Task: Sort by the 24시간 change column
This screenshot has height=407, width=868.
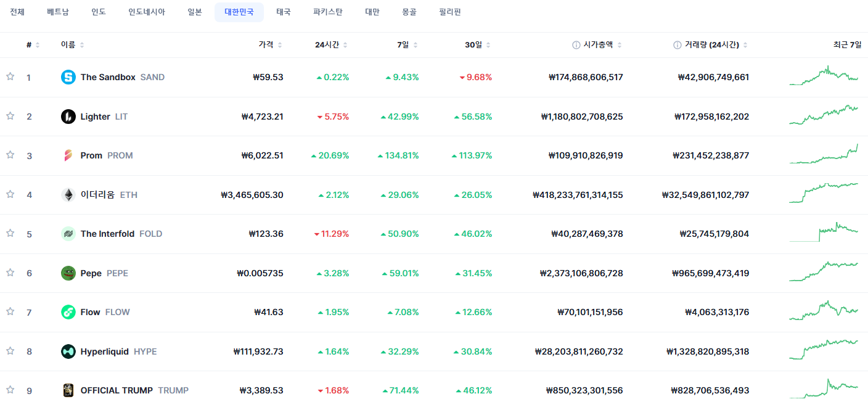Action: click(331, 45)
